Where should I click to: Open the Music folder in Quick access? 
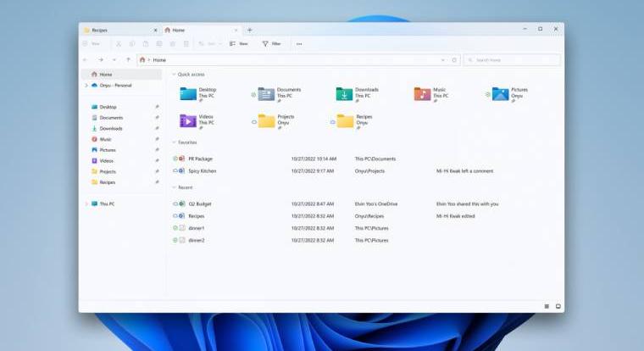pos(431,94)
